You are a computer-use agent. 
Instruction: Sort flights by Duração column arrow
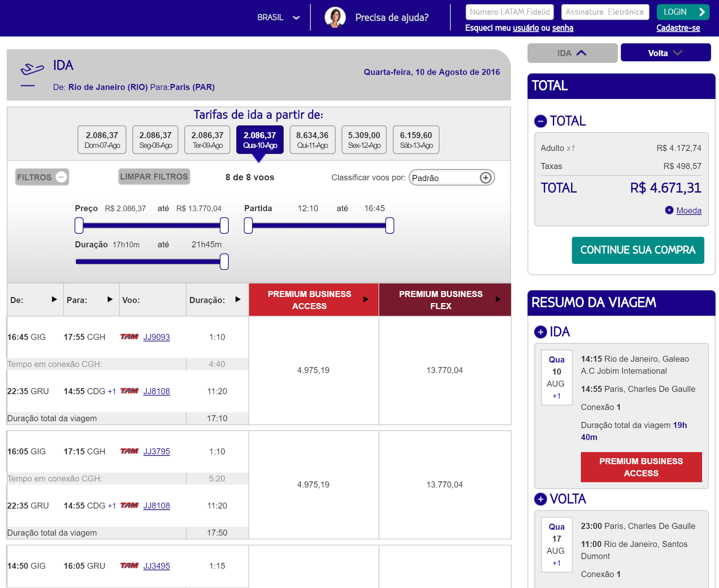click(x=238, y=299)
